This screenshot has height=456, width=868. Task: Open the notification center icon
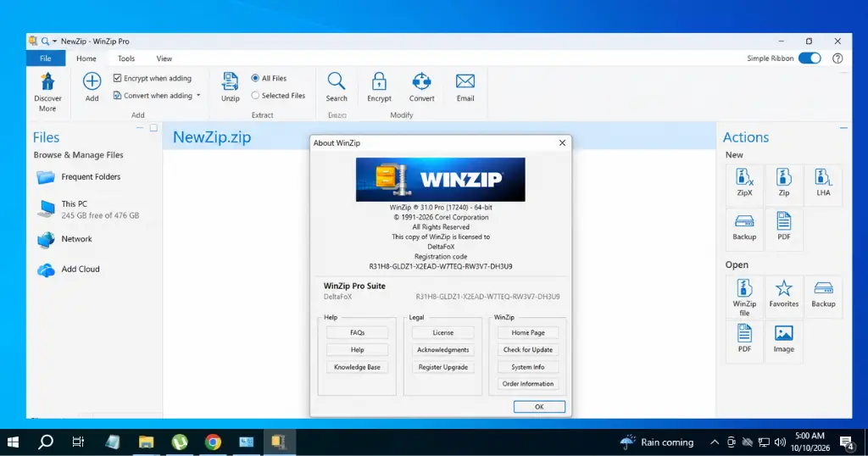pyautogui.click(x=847, y=442)
